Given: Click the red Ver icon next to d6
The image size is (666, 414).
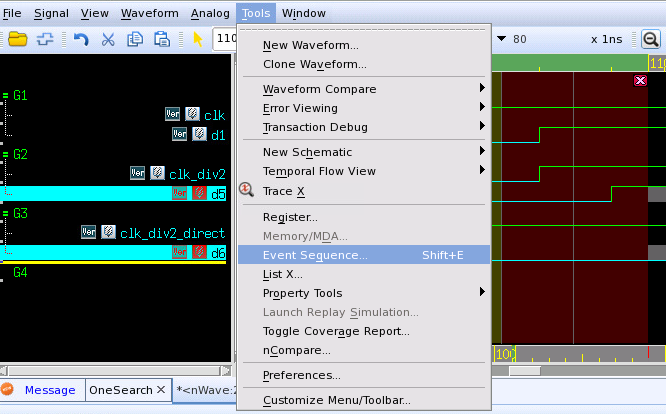Looking at the screenshot, I should [179, 252].
